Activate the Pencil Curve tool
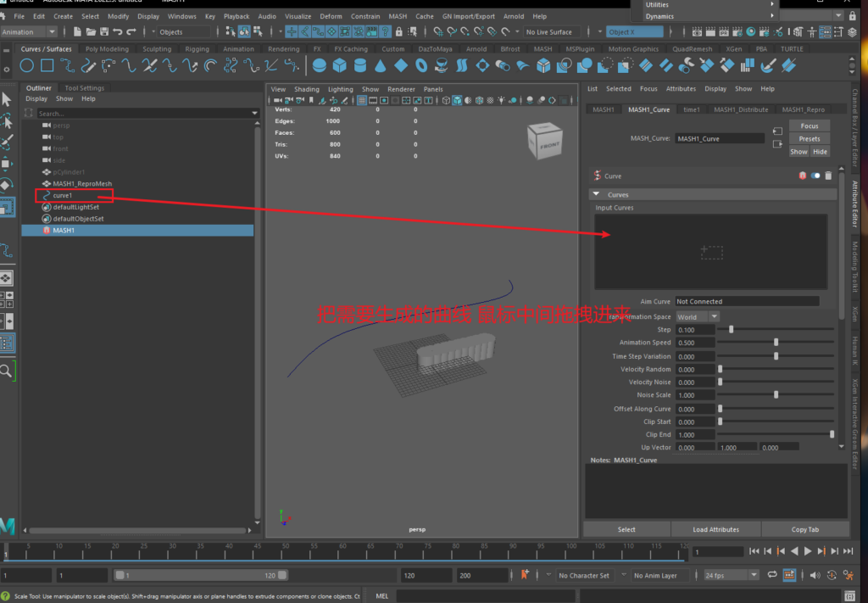This screenshot has height=603, width=868. coord(88,66)
